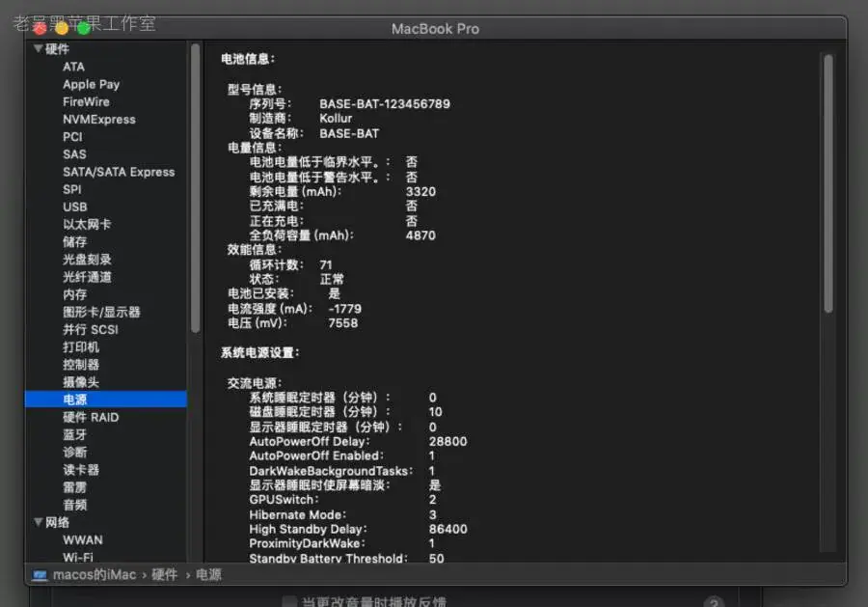This screenshot has height=607, width=868.
Task: Choose SATA/SATA Express sidebar item
Action: pyautogui.click(x=119, y=172)
